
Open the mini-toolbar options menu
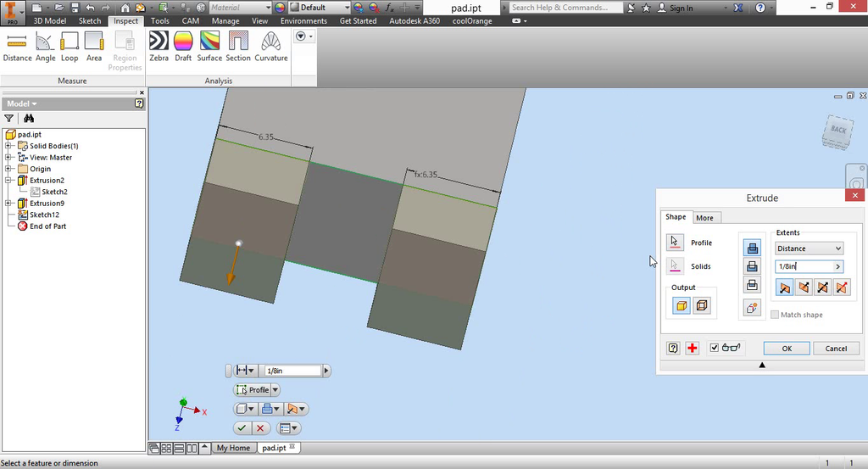[x=288, y=428]
